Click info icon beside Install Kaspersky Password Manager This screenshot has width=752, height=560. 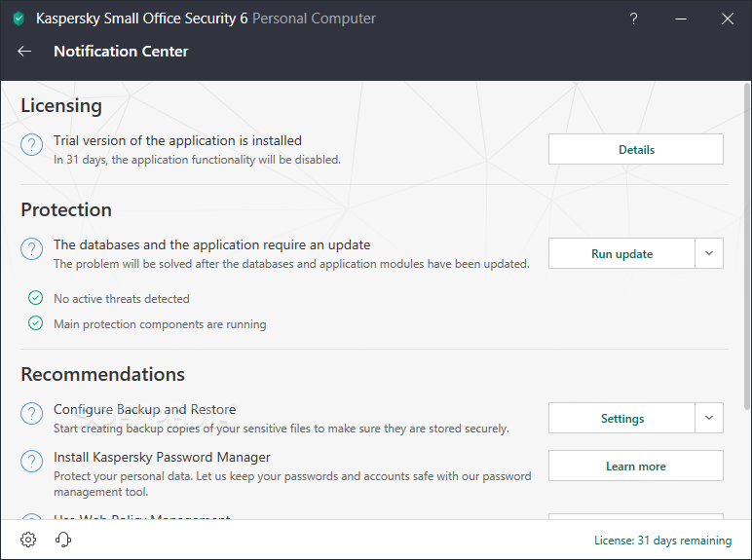[x=31, y=462]
